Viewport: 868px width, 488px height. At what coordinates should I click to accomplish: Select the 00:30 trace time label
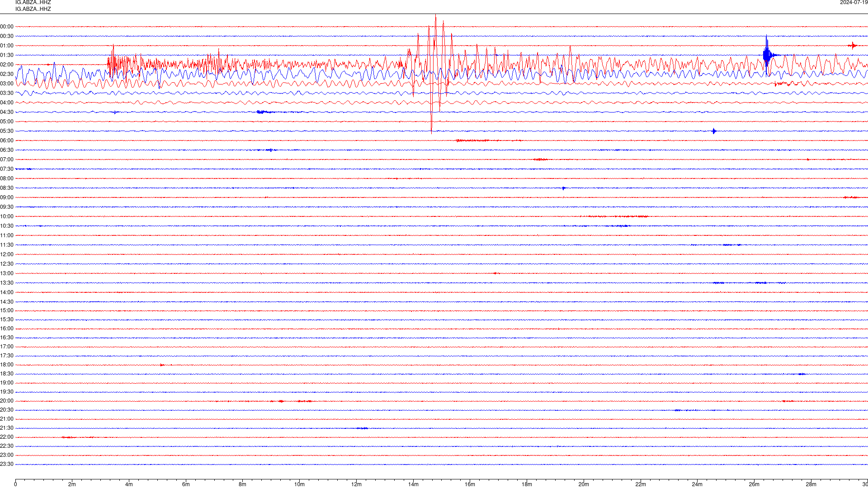[7, 36]
